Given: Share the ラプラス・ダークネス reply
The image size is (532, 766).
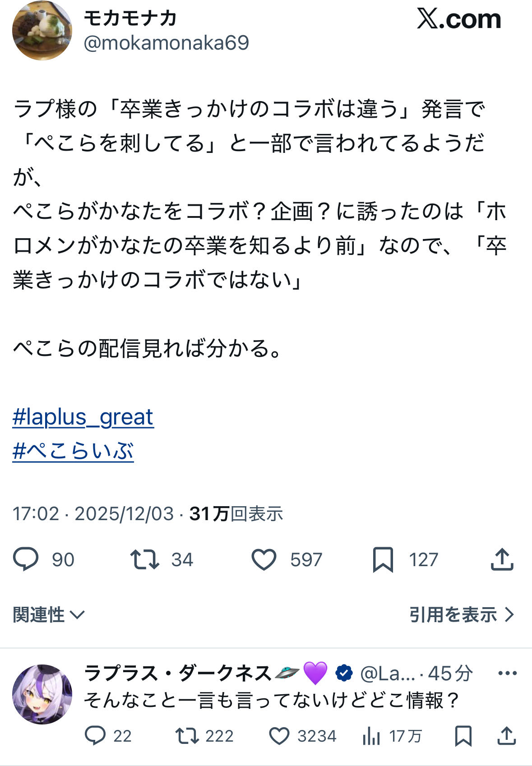Looking at the screenshot, I should [507, 736].
